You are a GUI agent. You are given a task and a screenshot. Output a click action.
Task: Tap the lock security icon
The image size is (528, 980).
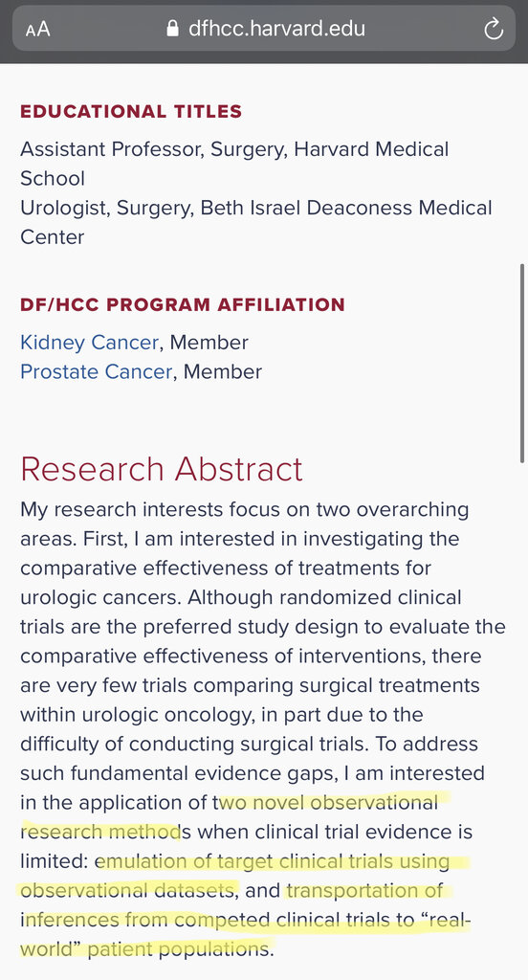(x=172, y=28)
